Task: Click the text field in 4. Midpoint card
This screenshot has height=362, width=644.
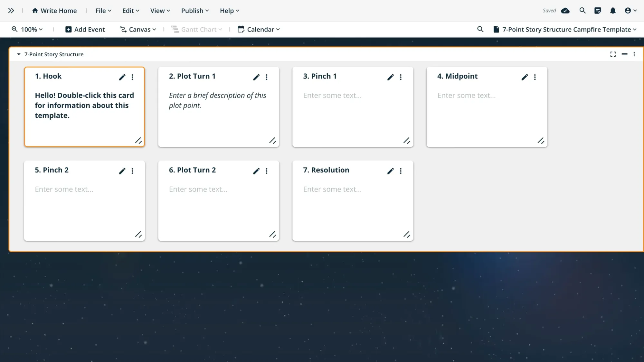Action: pyautogui.click(x=467, y=96)
